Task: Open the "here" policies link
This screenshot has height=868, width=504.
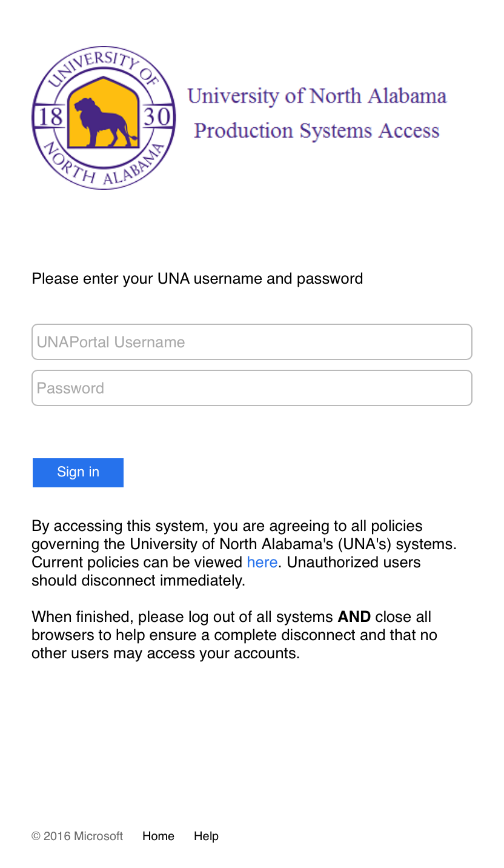Action: coord(262,563)
